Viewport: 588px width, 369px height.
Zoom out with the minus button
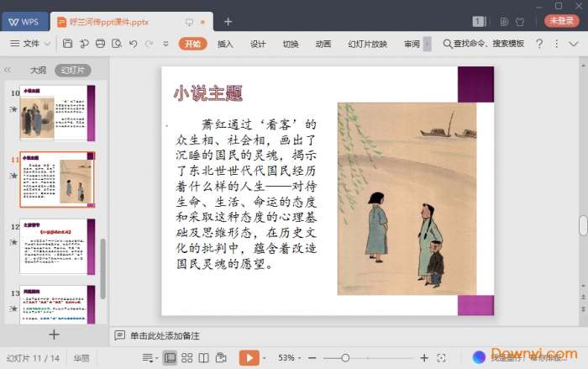coord(312,358)
